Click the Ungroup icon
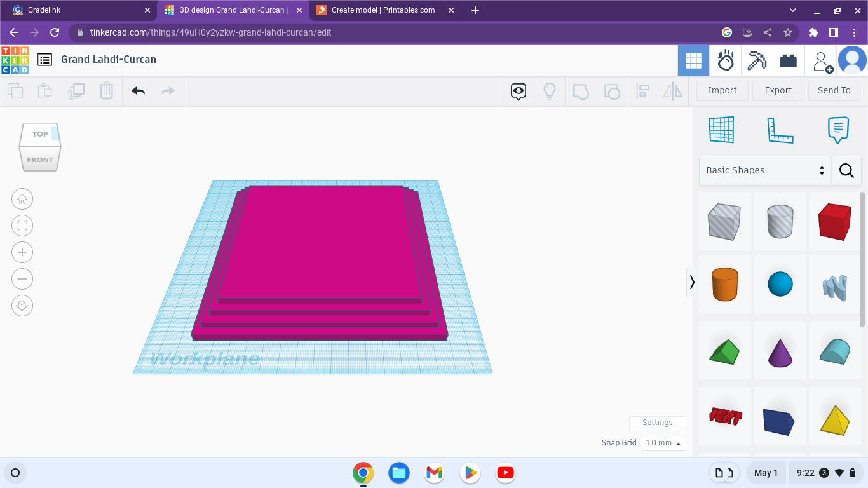This screenshot has width=868, height=488. [x=612, y=91]
